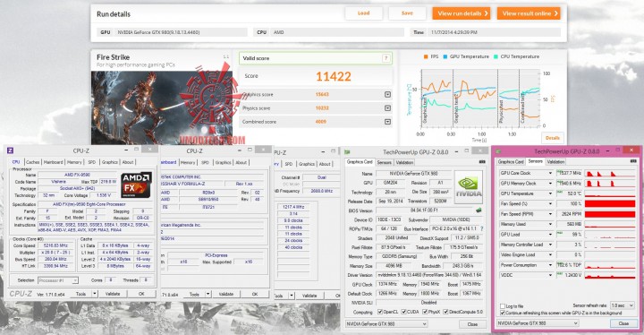
Task: Click the GPU name field NVIDIA GeForce GTX 980
Action: [x=413, y=173]
